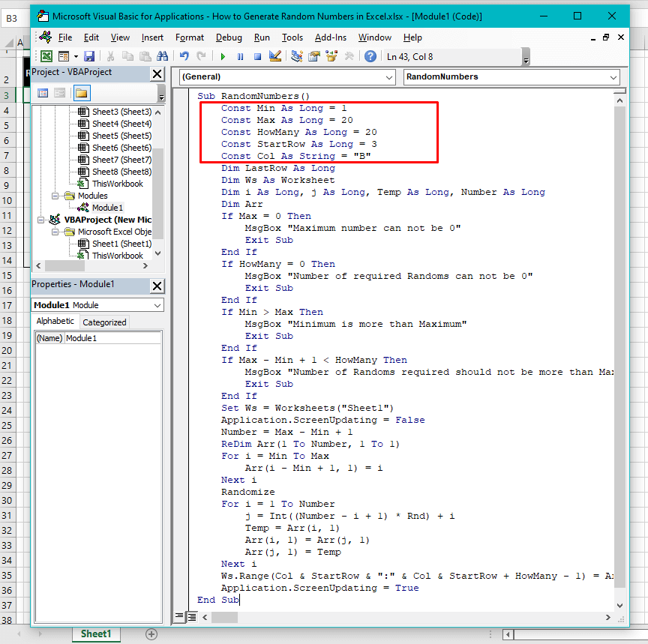Open Find with the binoculars icon
The image size is (648, 644).
click(162, 56)
